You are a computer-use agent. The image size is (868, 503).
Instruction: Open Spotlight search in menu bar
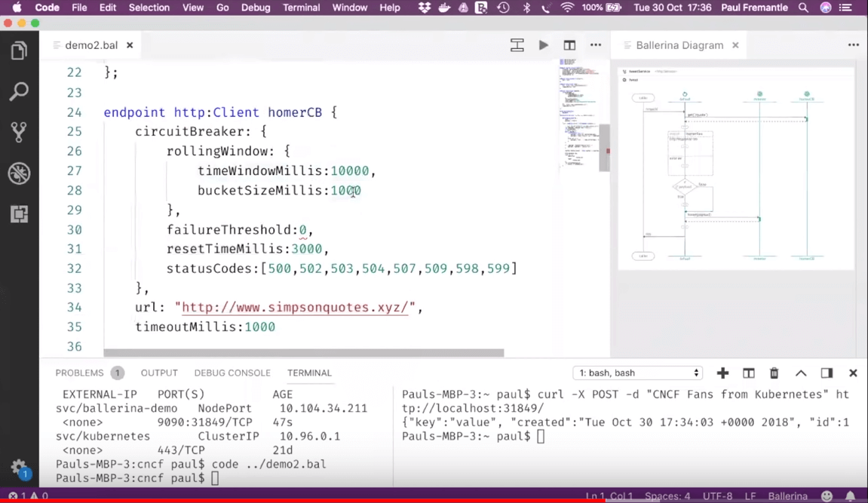click(803, 8)
